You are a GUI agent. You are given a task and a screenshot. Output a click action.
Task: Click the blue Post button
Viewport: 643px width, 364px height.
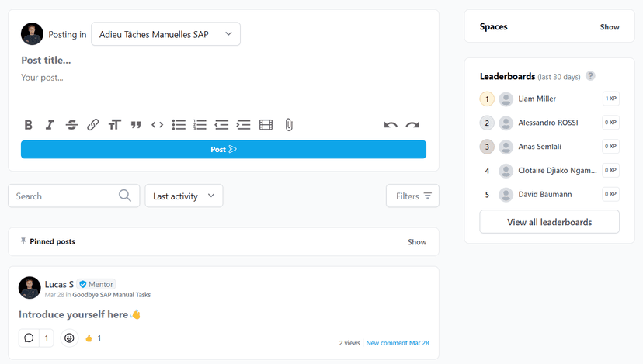pos(223,149)
